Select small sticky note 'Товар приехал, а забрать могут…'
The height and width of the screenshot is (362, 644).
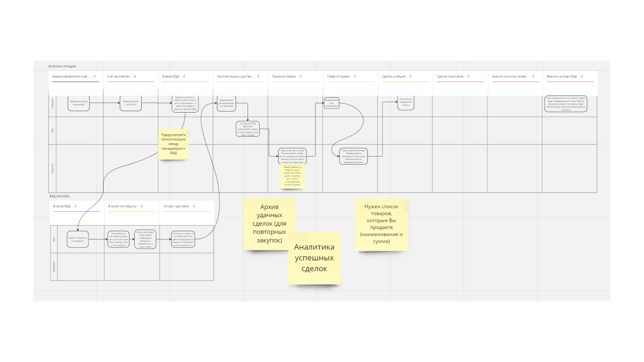292,176
